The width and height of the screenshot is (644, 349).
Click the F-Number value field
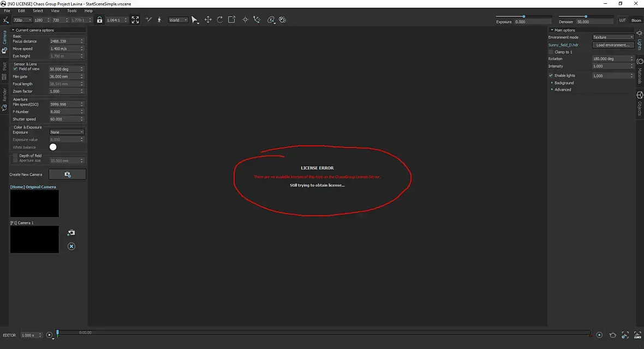point(67,112)
